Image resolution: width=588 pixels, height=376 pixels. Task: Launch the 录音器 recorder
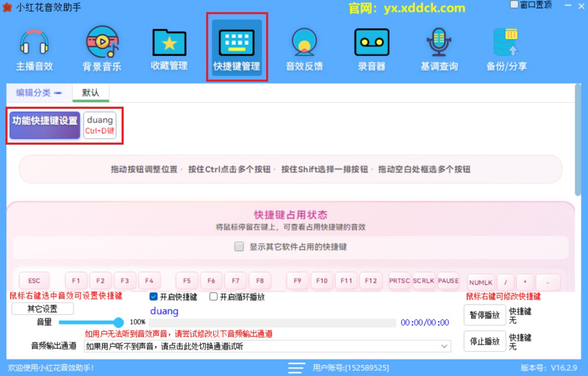point(371,47)
